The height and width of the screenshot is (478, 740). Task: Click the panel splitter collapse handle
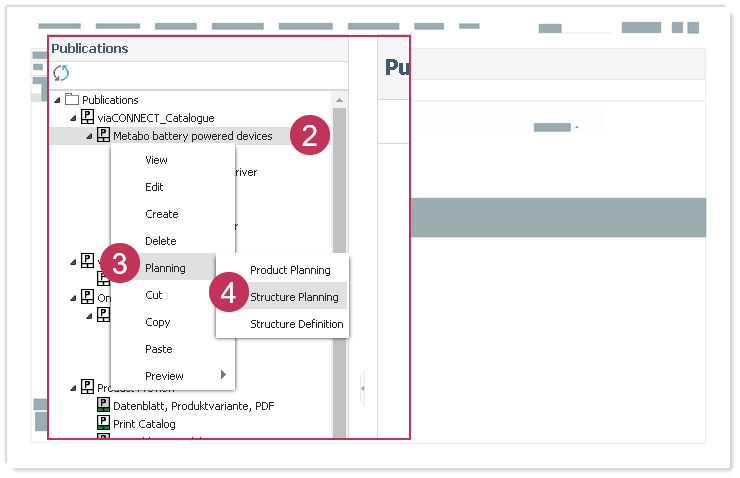(x=362, y=387)
